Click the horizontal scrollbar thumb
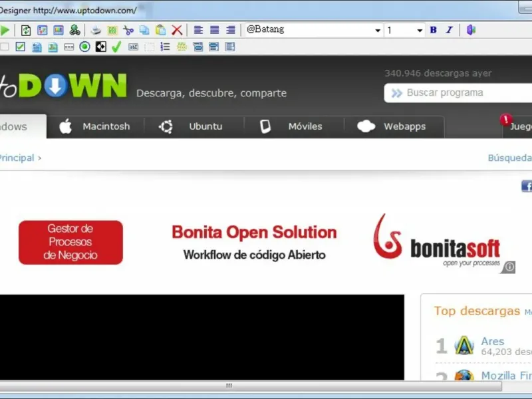 tap(251, 386)
